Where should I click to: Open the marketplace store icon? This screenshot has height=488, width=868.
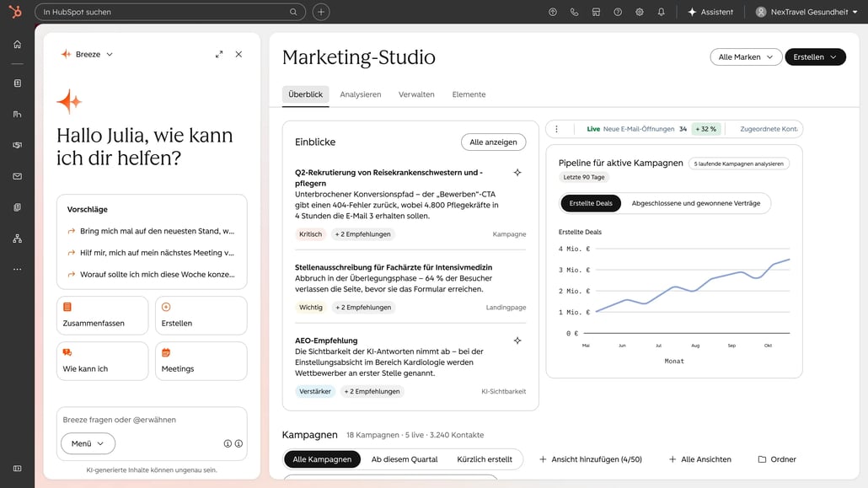(596, 12)
